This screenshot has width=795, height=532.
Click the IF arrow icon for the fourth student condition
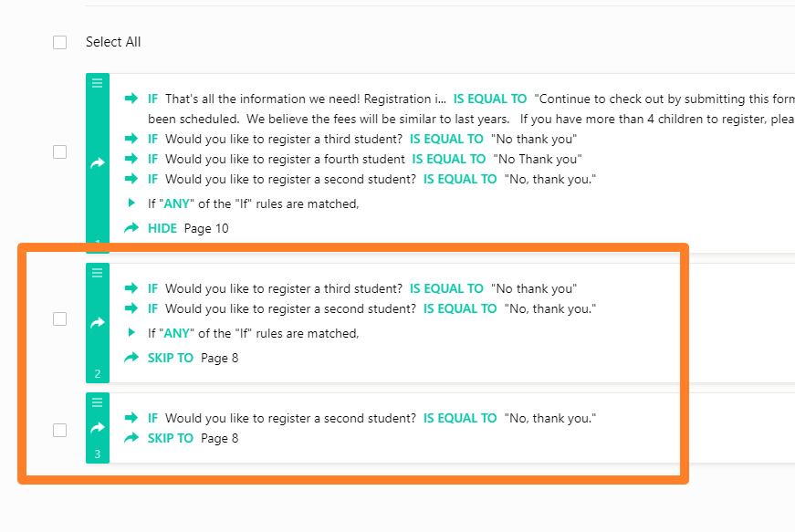point(131,159)
